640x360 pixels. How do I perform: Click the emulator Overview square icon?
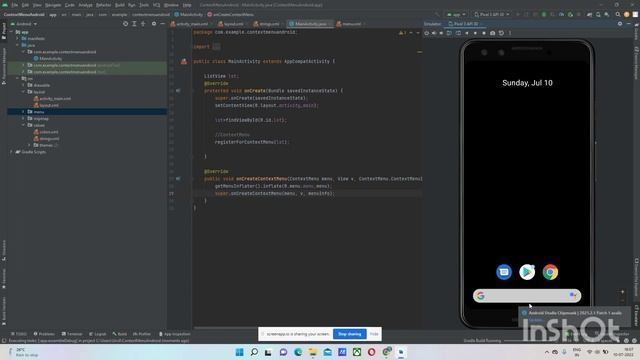tap(484, 33)
